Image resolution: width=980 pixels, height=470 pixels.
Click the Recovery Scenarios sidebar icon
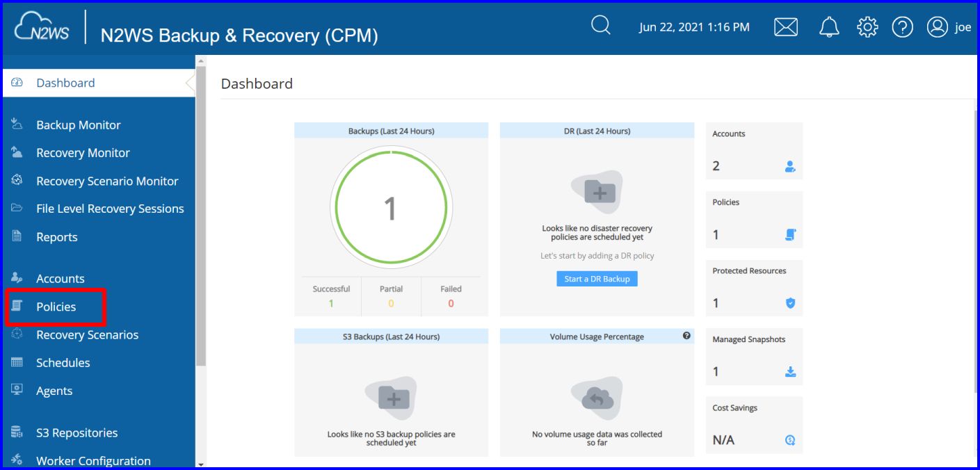click(x=17, y=334)
